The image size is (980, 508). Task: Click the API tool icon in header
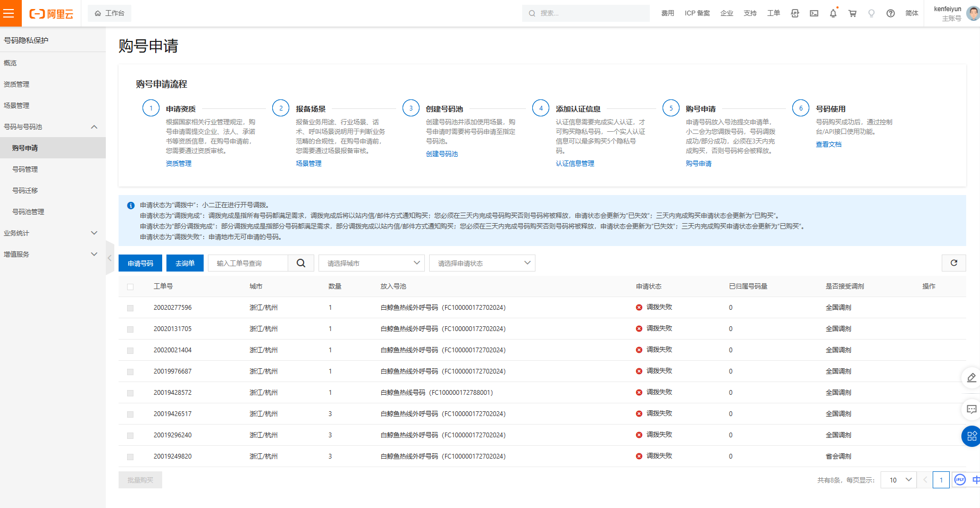point(795,13)
